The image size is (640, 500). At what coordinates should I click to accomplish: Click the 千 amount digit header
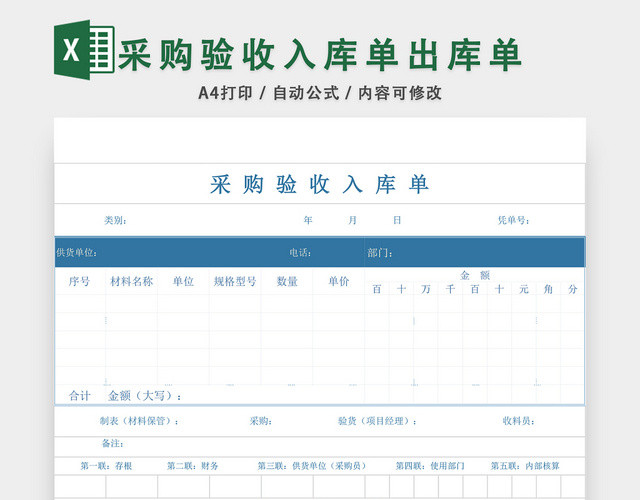(x=450, y=289)
